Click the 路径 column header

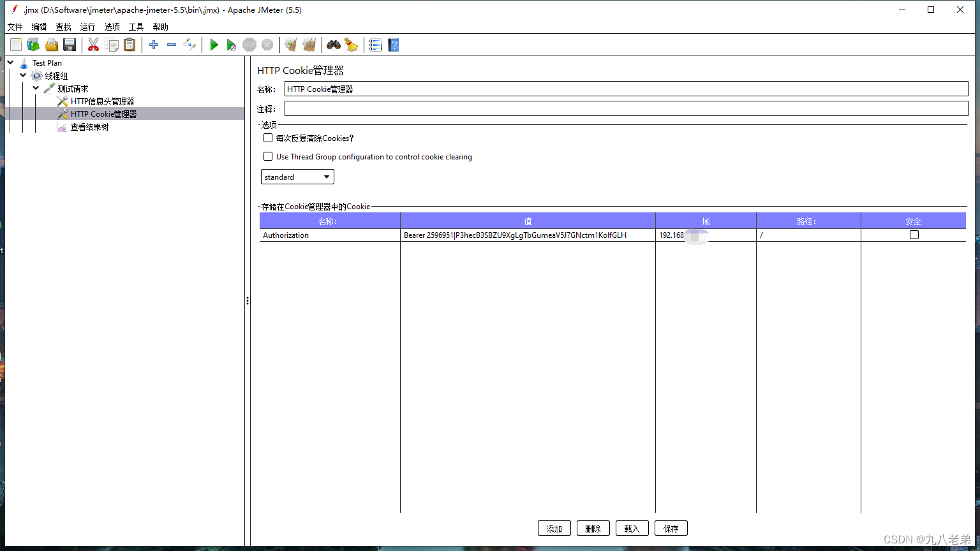point(808,221)
